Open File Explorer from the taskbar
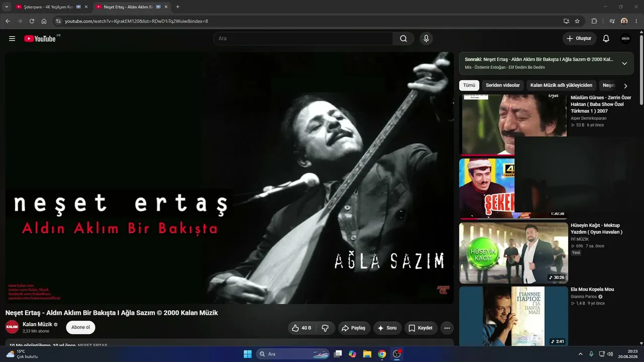Image resolution: width=644 pixels, height=362 pixels. click(367, 354)
